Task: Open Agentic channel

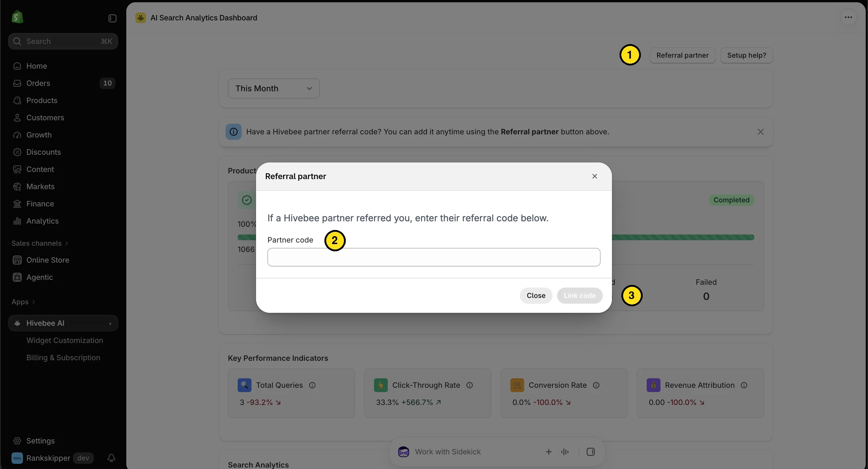Action: pyautogui.click(x=63, y=277)
